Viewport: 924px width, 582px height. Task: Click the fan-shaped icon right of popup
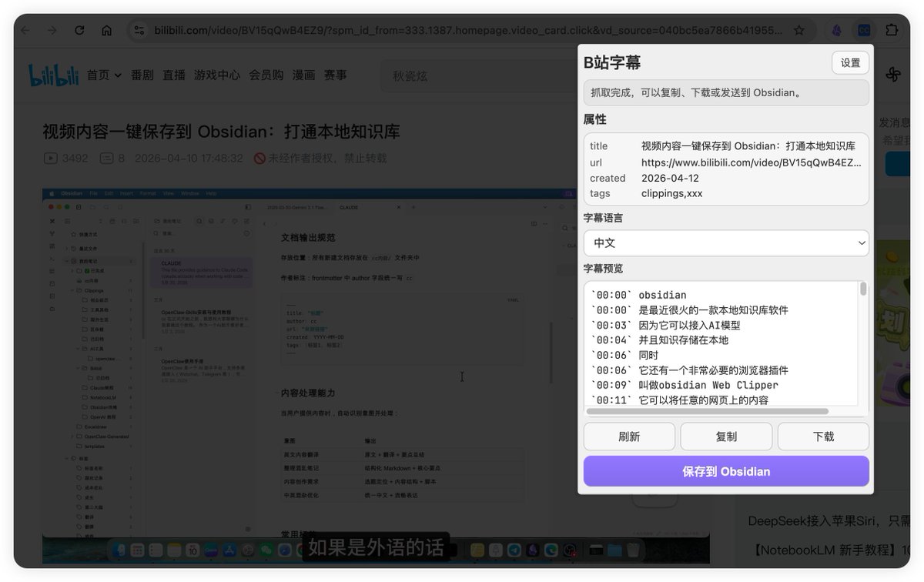point(893,74)
